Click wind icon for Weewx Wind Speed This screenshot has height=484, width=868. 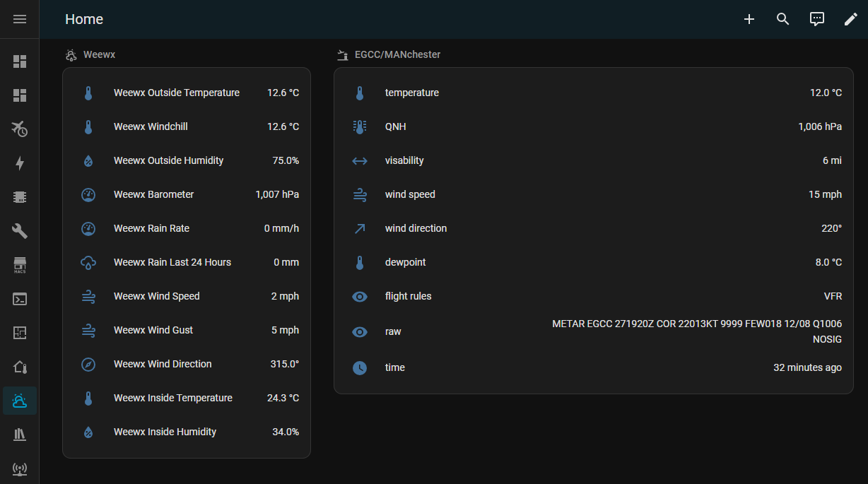click(x=88, y=296)
